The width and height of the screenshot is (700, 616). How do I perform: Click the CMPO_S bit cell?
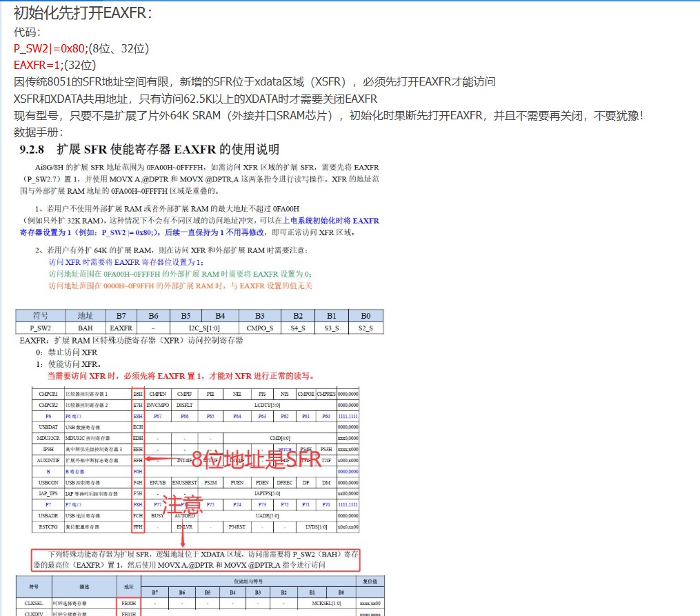pyautogui.click(x=259, y=328)
